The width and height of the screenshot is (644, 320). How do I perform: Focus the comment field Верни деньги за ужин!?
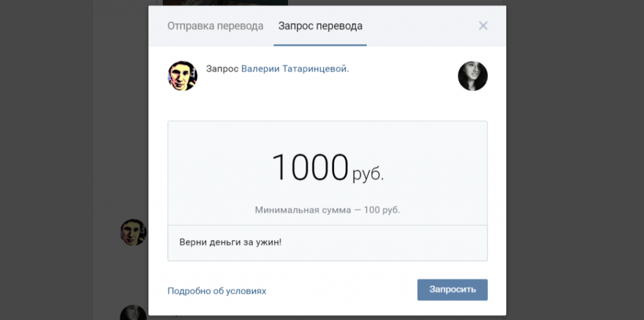(x=327, y=242)
